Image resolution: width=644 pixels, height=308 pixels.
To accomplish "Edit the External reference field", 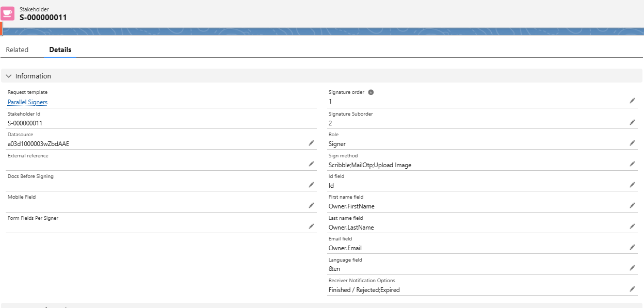I will pyautogui.click(x=311, y=164).
